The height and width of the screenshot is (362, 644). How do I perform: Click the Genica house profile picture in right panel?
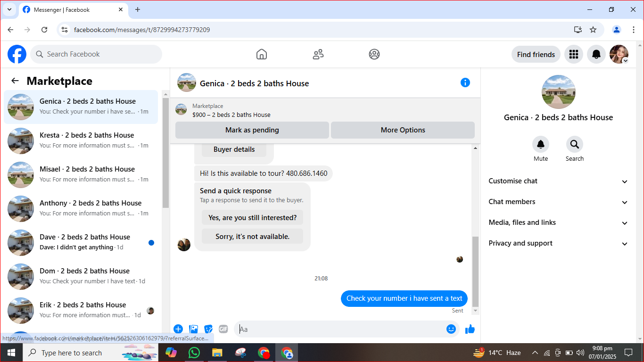coord(559,92)
